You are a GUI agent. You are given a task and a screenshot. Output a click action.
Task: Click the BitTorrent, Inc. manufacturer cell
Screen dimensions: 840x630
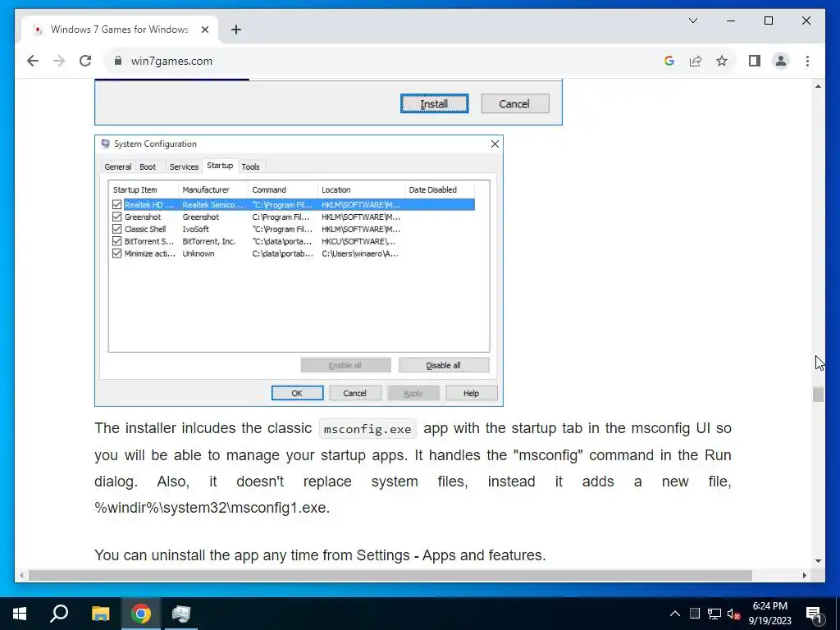209,242
